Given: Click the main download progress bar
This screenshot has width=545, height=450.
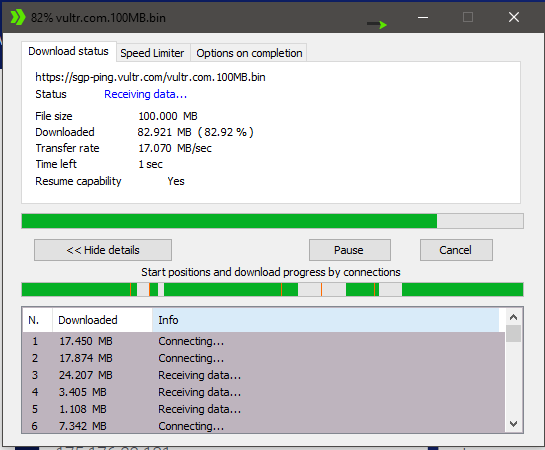Looking at the screenshot, I should (272, 221).
